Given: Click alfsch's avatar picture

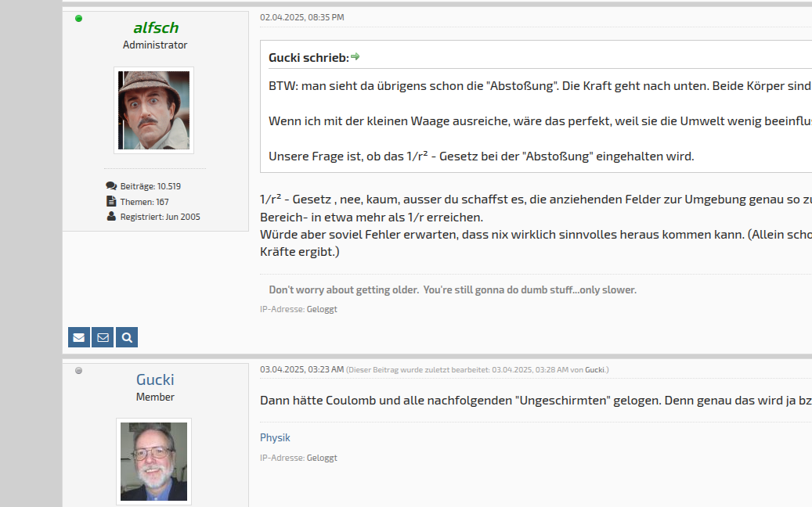Looking at the screenshot, I should (x=154, y=110).
